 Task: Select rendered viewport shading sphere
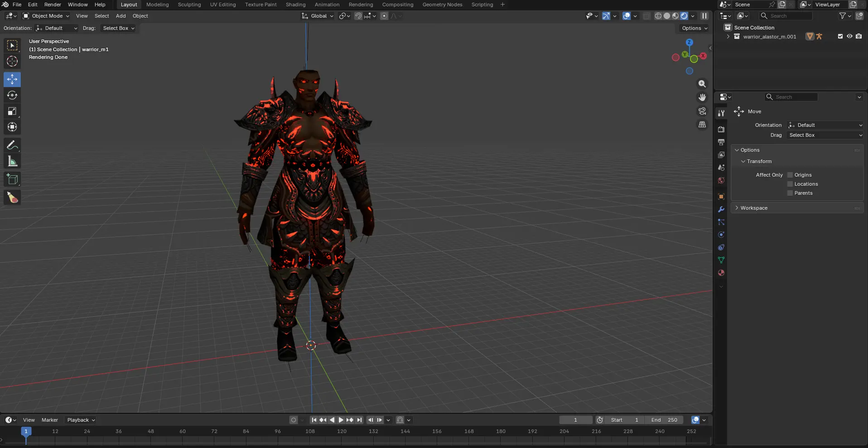(684, 16)
